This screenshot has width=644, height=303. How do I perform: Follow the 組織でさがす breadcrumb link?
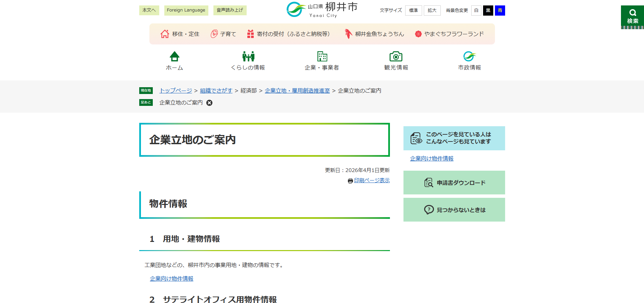click(x=216, y=91)
